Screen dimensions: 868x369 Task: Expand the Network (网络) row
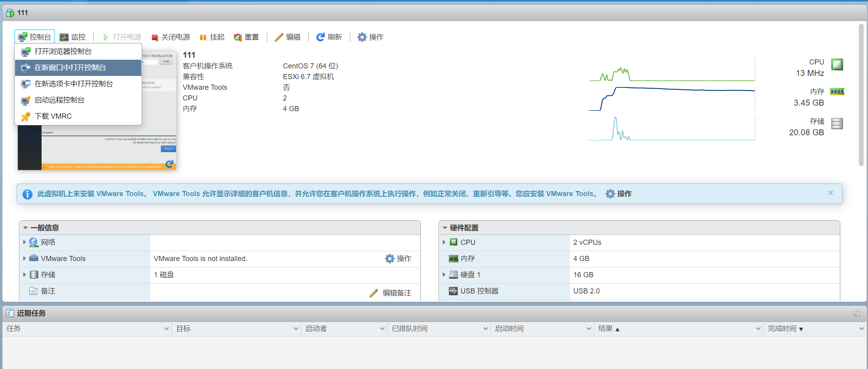[x=25, y=242]
